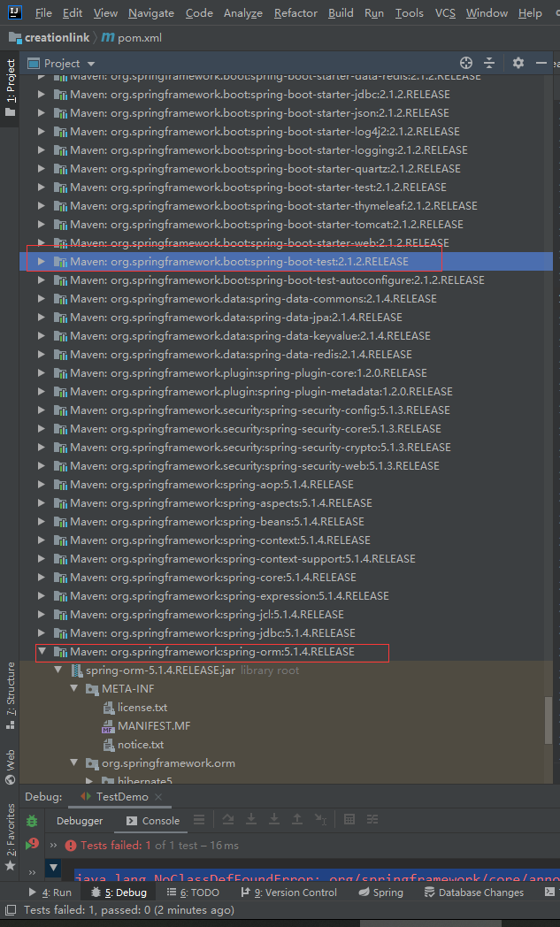The width and height of the screenshot is (560, 927).
Task: Expand spring-security-core:5.1.3.RELEASE library node
Action: tap(41, 429)
